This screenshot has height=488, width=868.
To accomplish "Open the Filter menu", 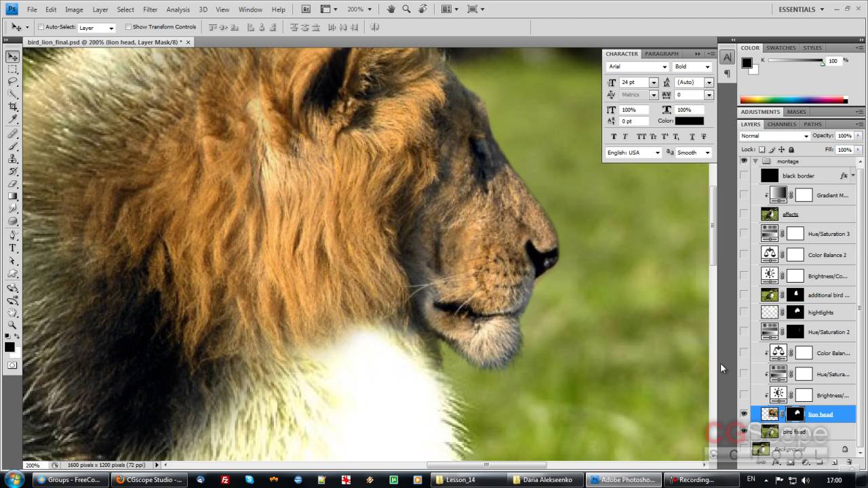I will (151, 9).
